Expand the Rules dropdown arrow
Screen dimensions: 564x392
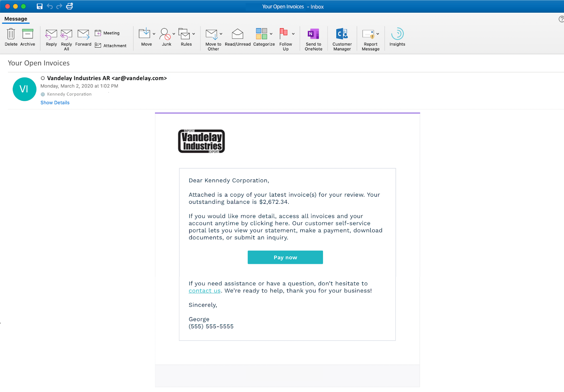tap(194, 34)
